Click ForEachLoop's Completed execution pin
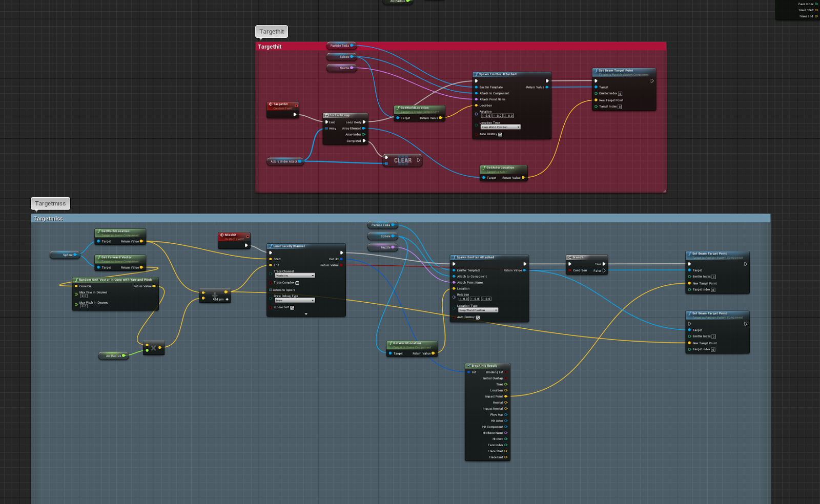 tap(364, 140)
